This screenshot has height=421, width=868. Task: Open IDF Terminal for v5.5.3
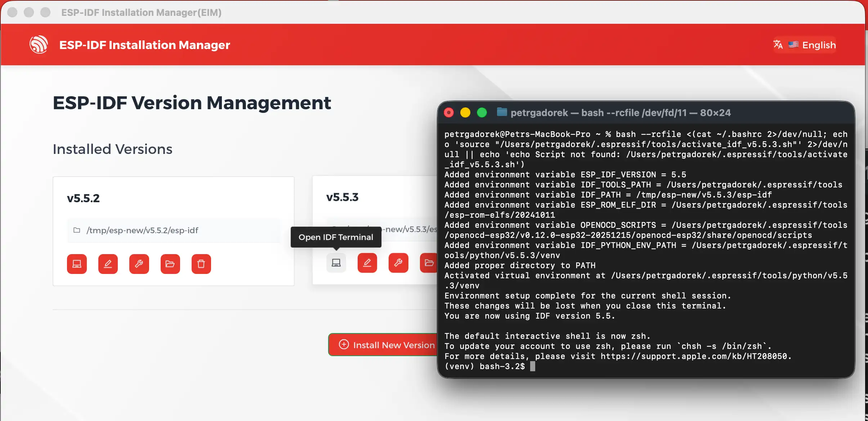(336, 263)
